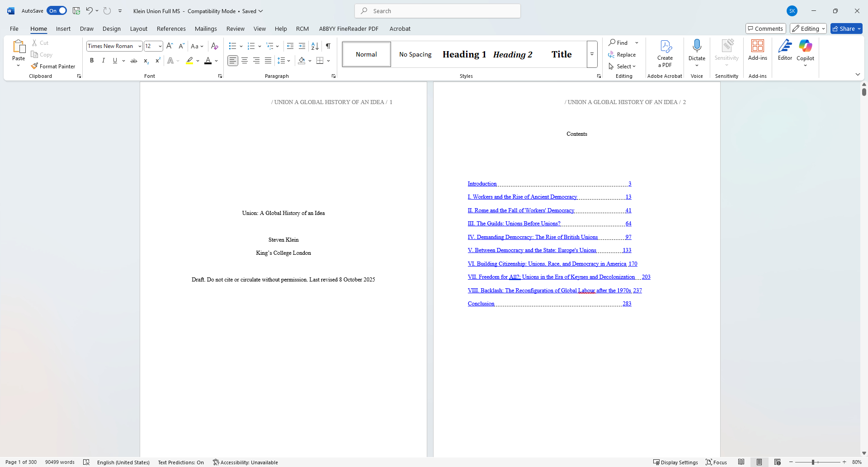Screen dimensions: 868x467
Task: Open the Editing mode dropdown
Action: (x=808, y=29)
